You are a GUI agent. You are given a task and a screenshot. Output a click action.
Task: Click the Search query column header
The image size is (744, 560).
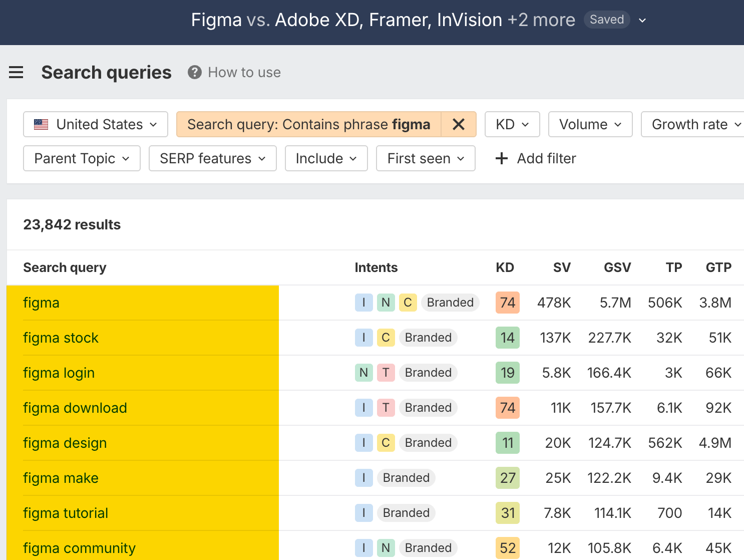click(65, 267)
